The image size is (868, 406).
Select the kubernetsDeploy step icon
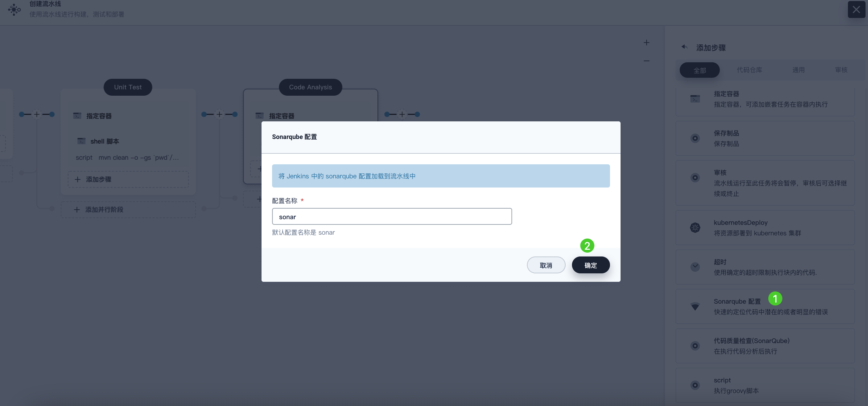click(x=695, y=227)
